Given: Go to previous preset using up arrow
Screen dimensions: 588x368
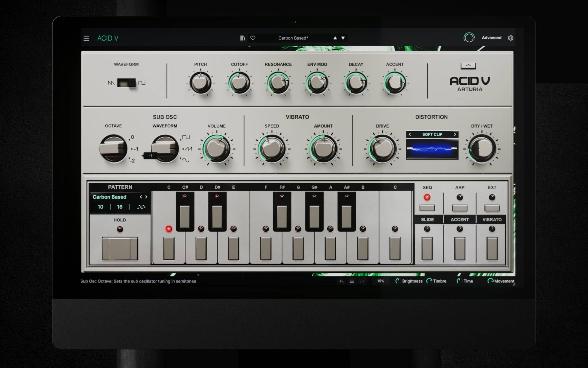Looking at the screenshot, I should pos(335,38).
